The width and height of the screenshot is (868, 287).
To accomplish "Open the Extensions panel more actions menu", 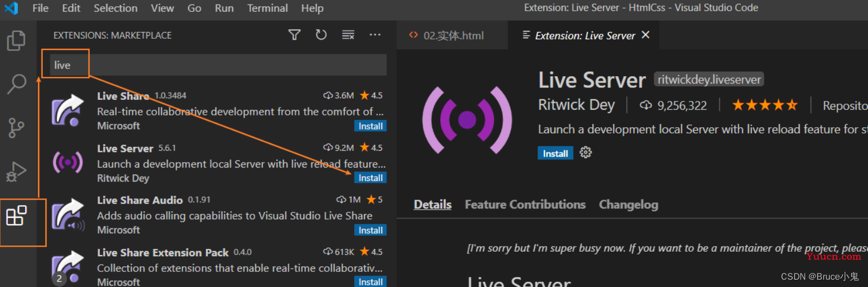I will (x=375, y=35).
